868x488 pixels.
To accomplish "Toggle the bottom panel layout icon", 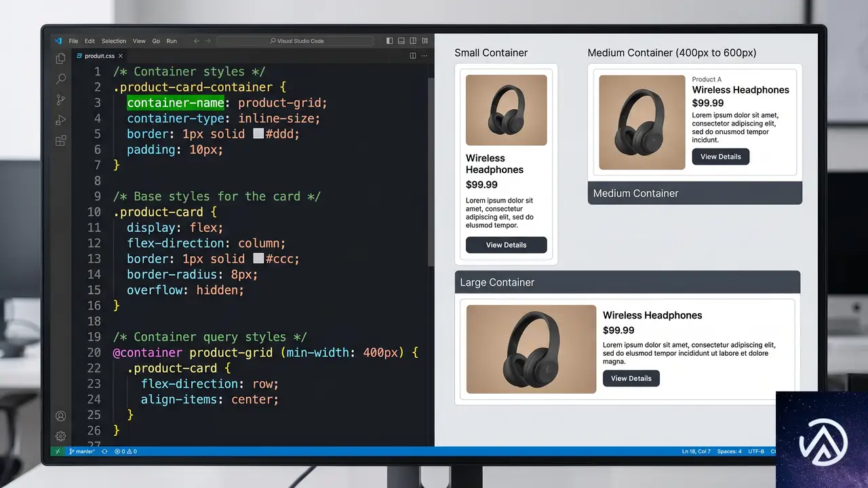I will click(401, 41).
